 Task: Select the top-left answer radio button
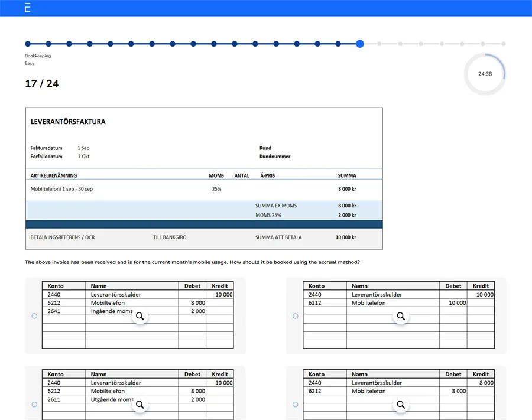tap(34, 316)
